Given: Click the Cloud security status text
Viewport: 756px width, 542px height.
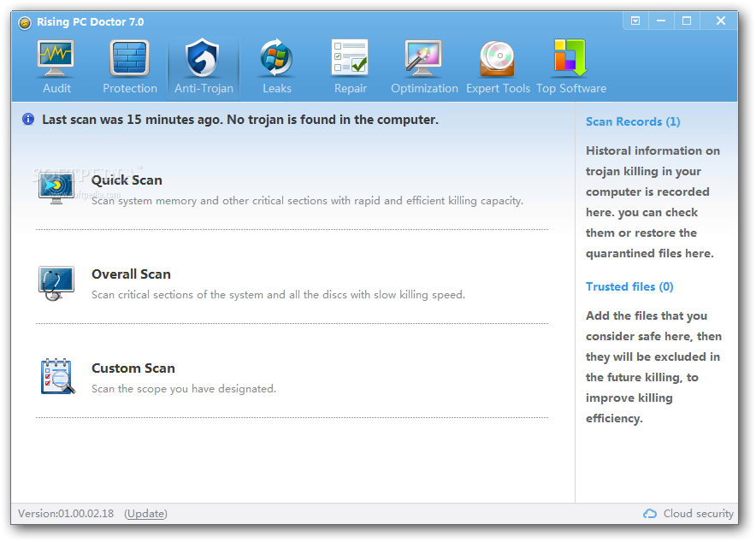Looking at the screenshot, I should [x=698, y=514].
